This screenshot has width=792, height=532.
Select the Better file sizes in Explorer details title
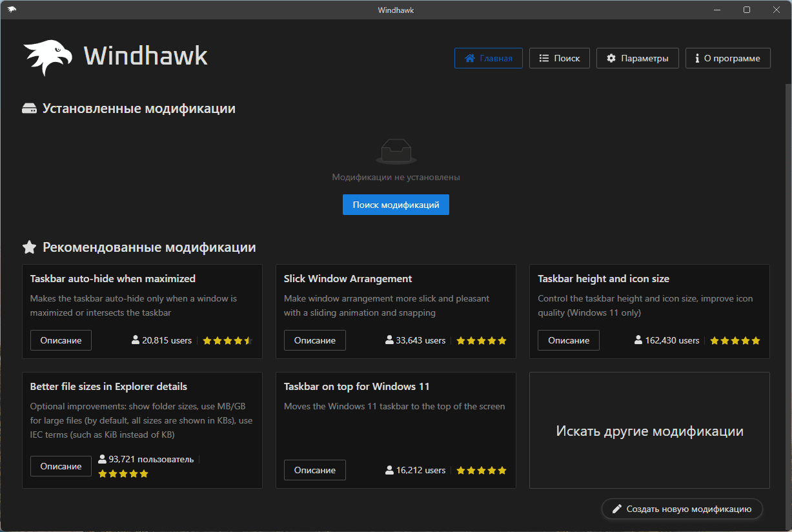coord(108,387)
